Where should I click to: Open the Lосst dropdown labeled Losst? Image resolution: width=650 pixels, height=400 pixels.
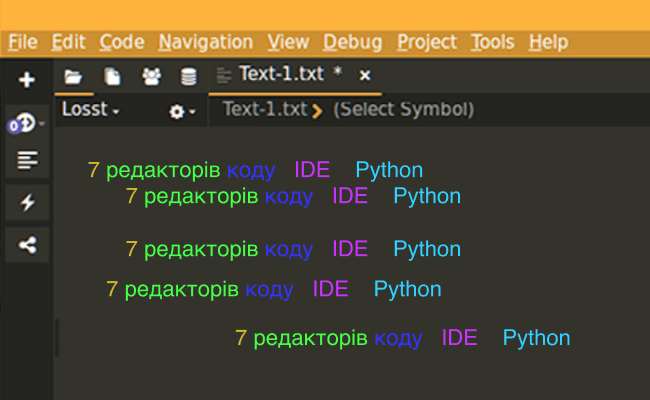[90, 110]
